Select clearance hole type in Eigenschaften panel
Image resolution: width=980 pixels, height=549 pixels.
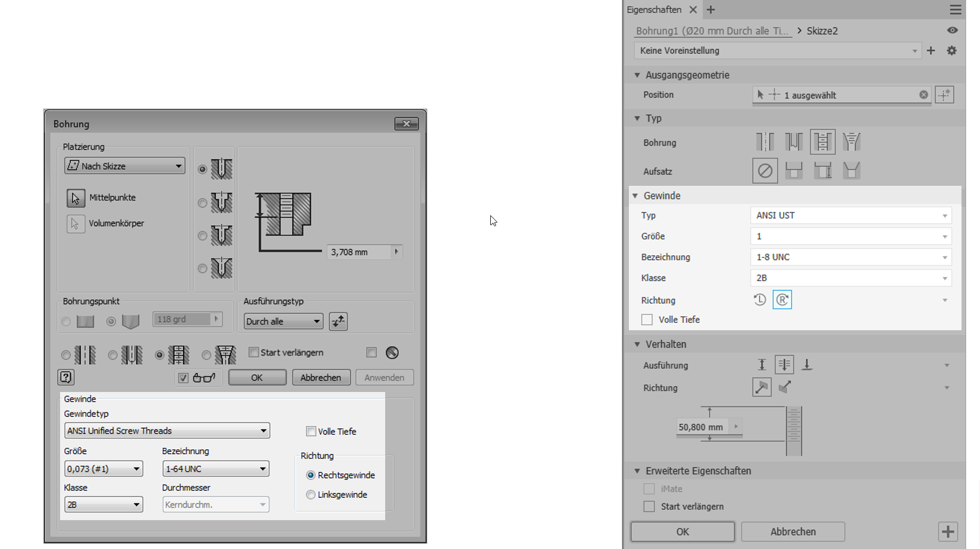pos(793,142)
